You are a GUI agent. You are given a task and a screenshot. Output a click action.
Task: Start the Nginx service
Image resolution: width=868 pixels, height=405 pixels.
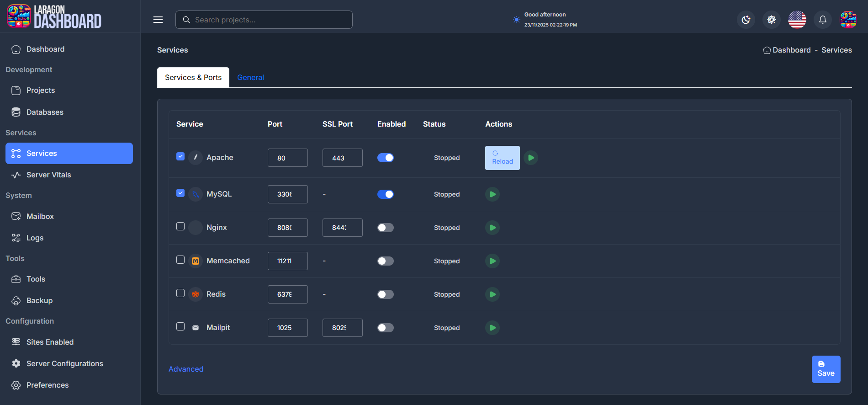click(x=492, y=228)
